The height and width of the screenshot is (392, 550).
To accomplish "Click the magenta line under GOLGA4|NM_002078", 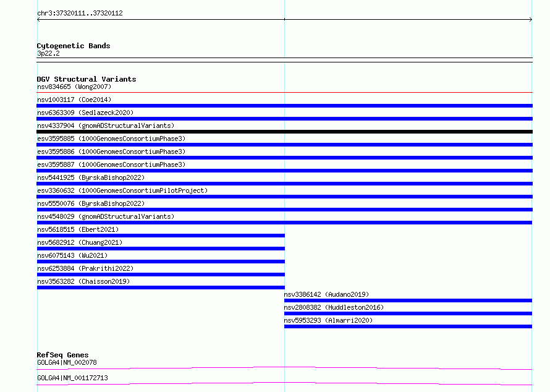I will tap(284, 368).
